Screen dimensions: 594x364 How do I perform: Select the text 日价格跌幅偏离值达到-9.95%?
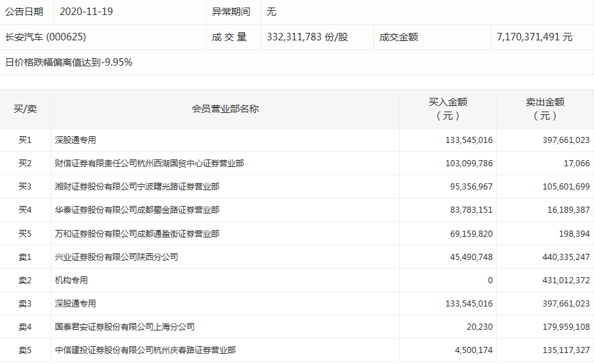(x=68, y=62)
